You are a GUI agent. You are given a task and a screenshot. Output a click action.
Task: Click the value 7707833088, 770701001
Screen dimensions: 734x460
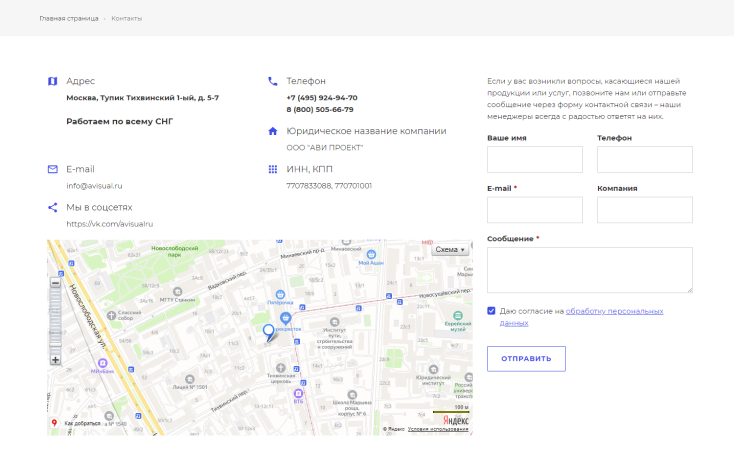(329, 186)
